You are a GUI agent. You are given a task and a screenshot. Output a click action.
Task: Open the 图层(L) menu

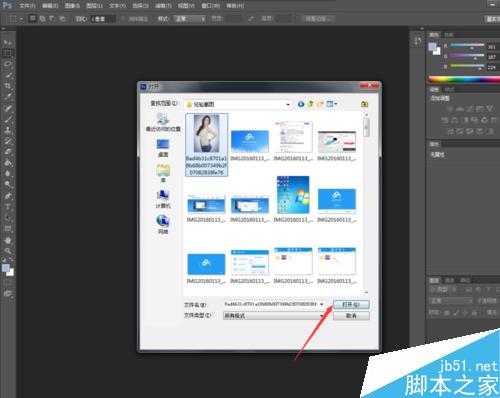(94, 6)
